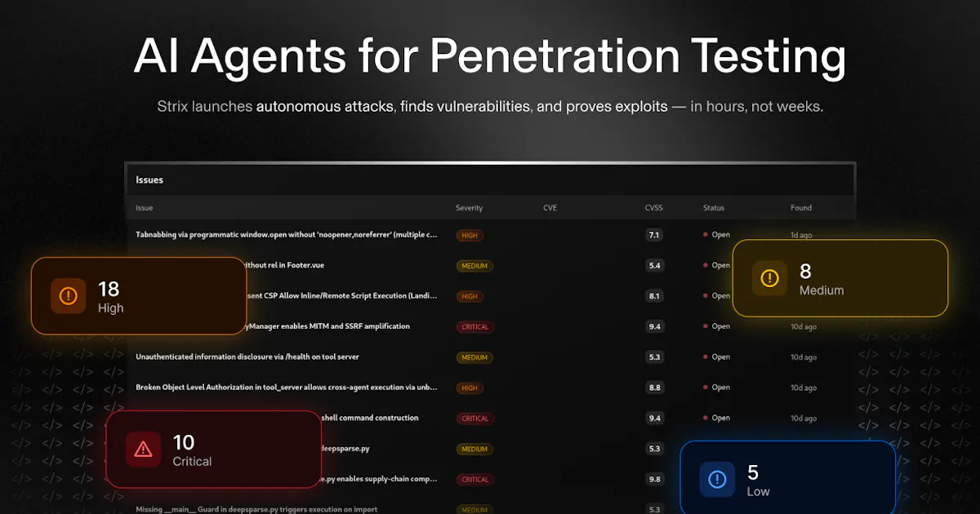
Task: Click the red warning triangle on Critical card
Action: [x=144, y=449]
